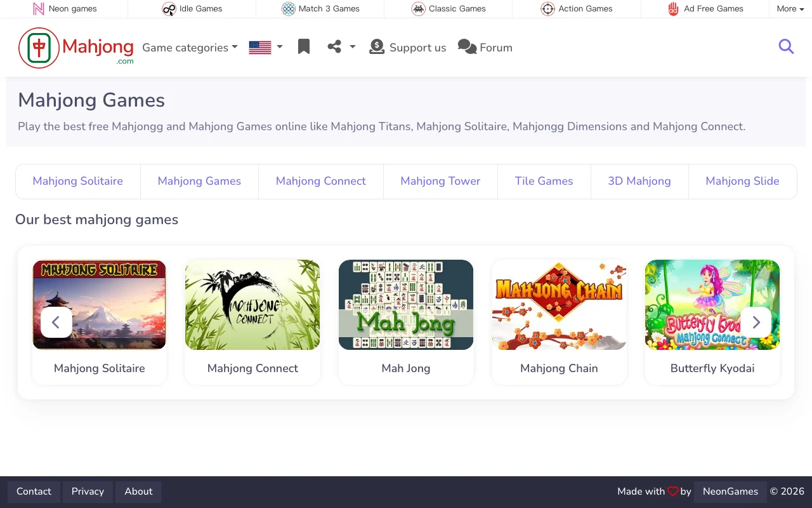Click the share icon

pos(334,47)
